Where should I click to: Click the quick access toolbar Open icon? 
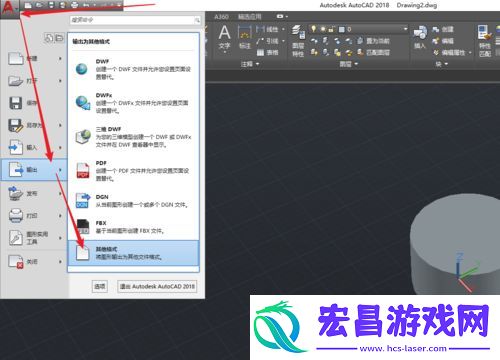tap(40, 5)
